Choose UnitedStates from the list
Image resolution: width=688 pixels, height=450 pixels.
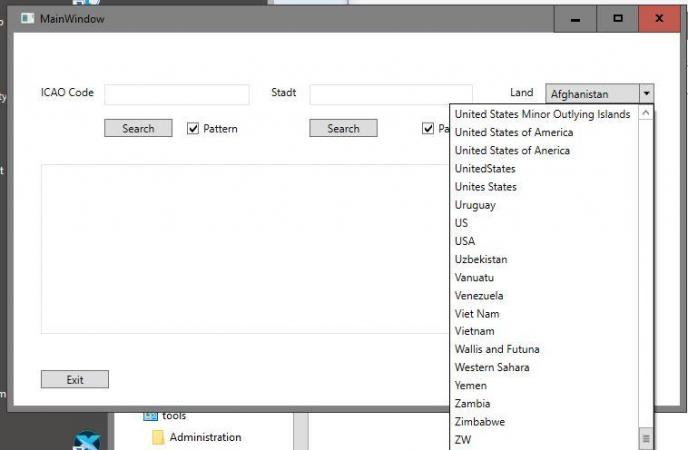pyautogui.click(x=485, y=168)
